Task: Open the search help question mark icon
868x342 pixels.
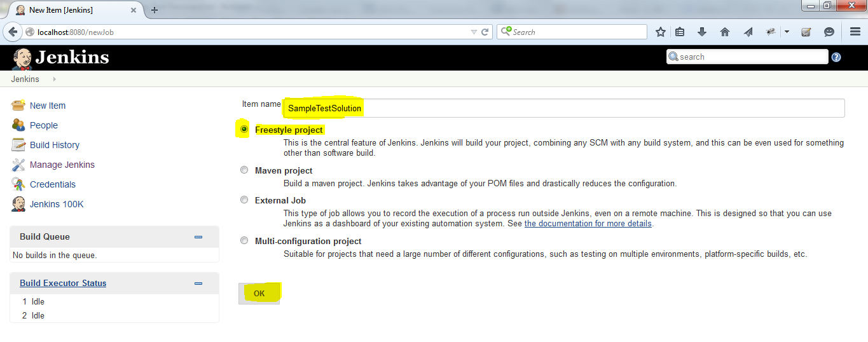Action: tap(836, 57)
